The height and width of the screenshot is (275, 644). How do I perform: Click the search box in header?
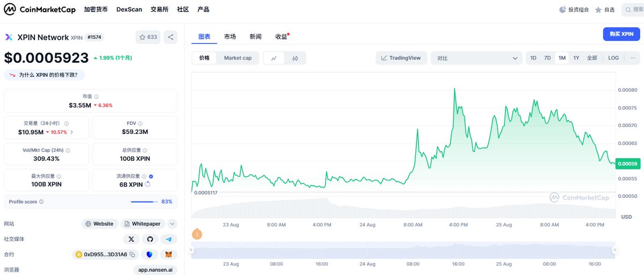coord(633,10)
